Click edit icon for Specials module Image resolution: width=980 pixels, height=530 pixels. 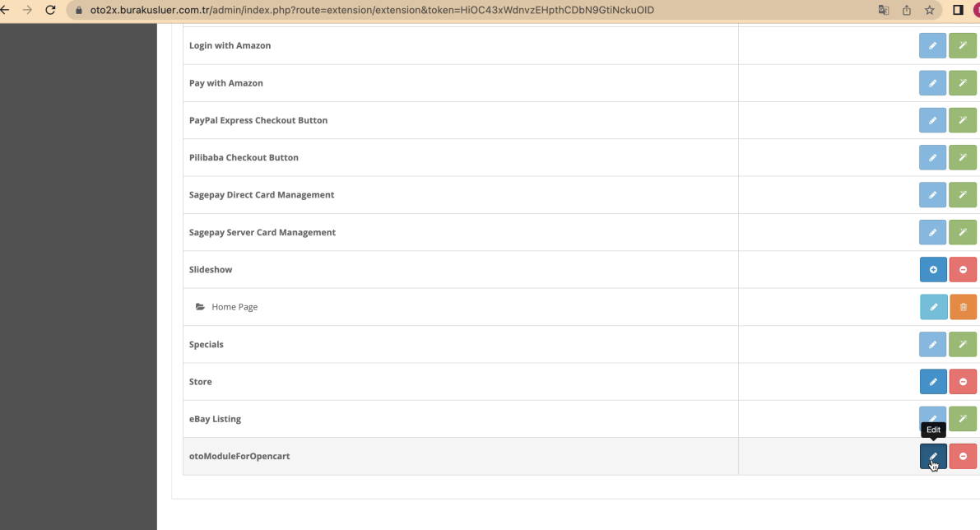coord(932,344)
